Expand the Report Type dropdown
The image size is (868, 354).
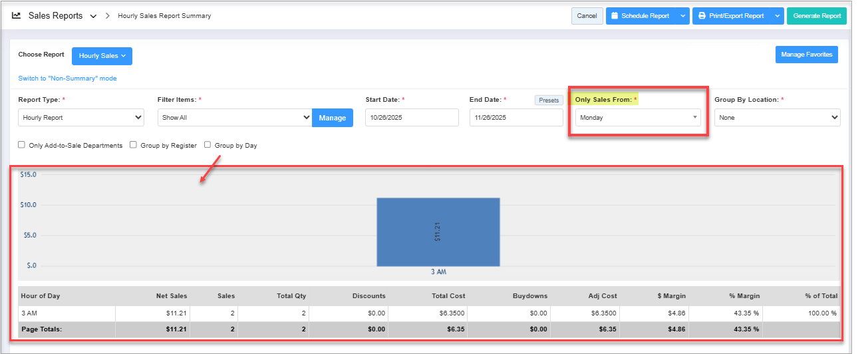point(80,118)
